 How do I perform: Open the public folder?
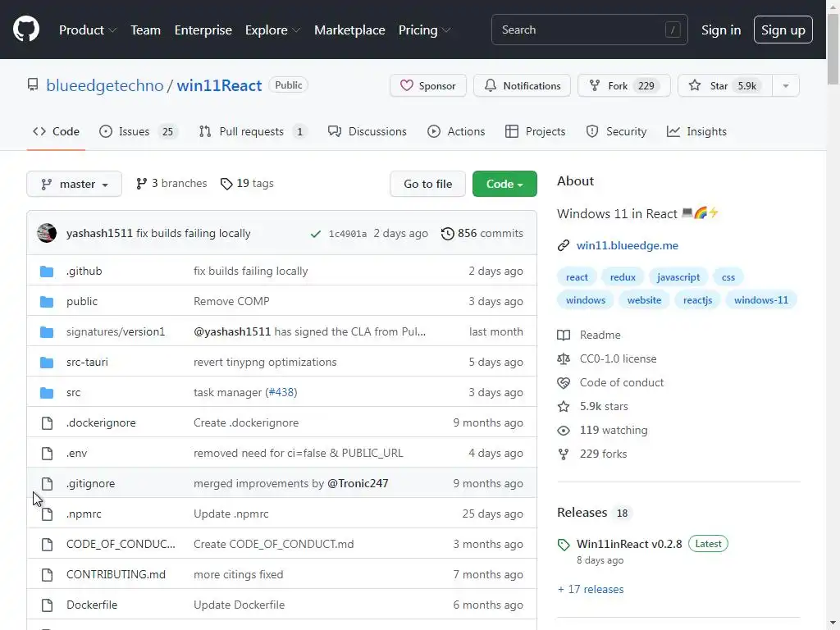pos(82,301)
